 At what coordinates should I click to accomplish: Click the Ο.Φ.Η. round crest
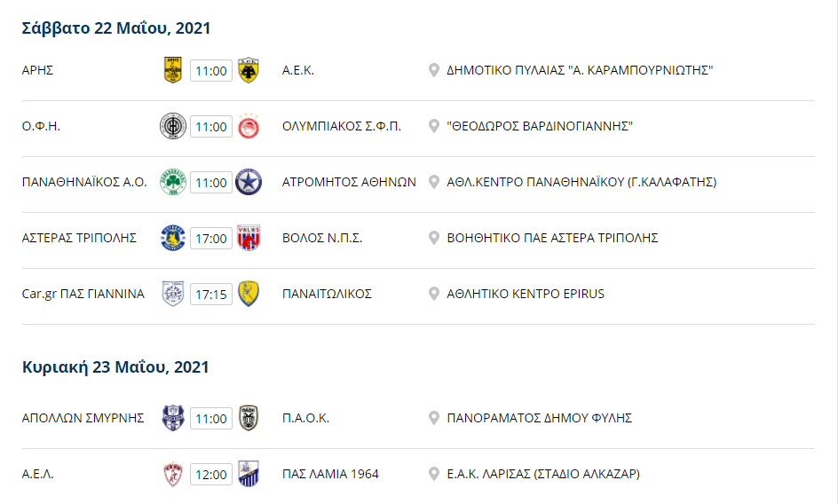tap(173, 126)
